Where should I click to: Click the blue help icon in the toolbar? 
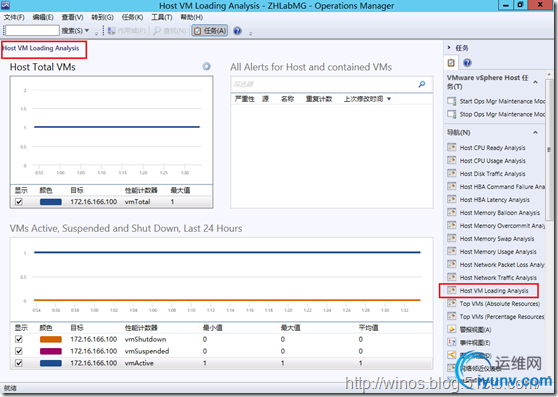click(237, 31)
